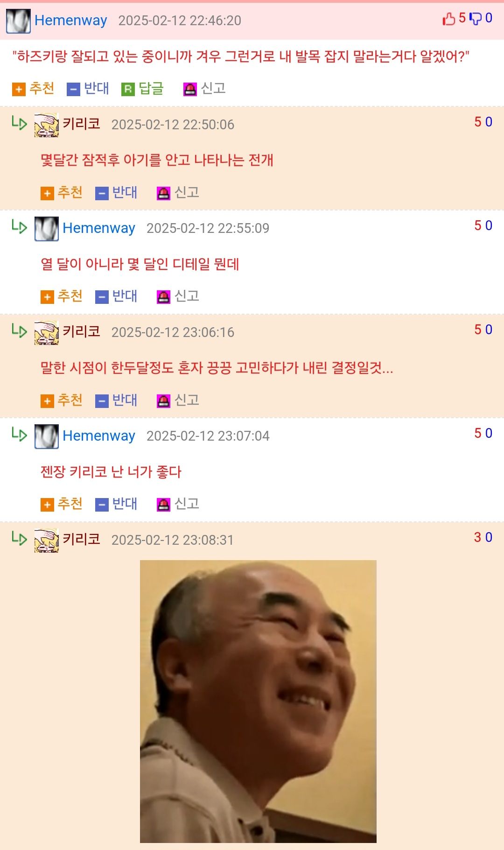Click the 답글 reply text under top comment
The width and height of the screenshot is (504, 850).
coord(151,88)
